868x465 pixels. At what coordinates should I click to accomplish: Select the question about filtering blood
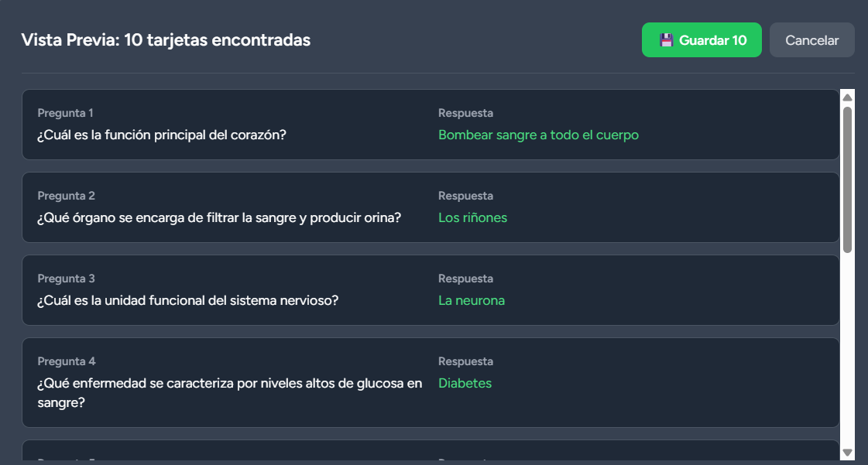point(219,217)
